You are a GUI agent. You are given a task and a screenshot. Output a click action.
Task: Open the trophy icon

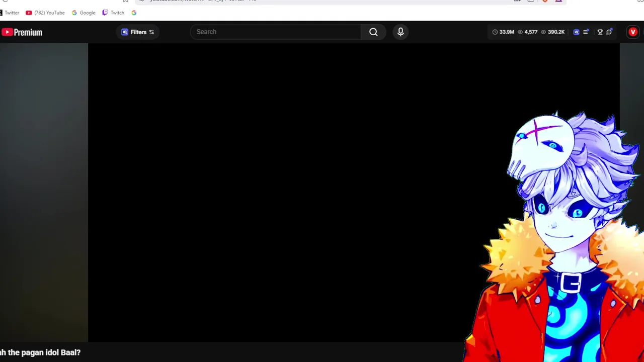[600, 32]
